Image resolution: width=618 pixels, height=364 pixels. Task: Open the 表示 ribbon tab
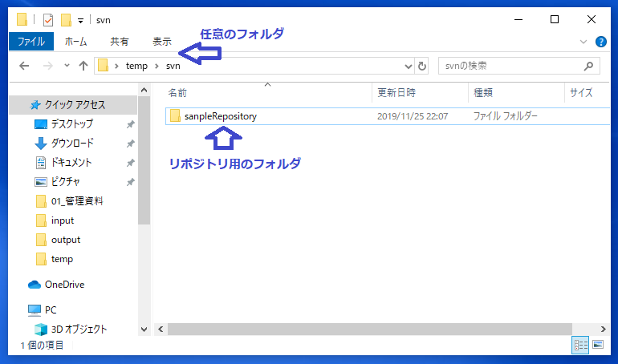click(162, 42)
